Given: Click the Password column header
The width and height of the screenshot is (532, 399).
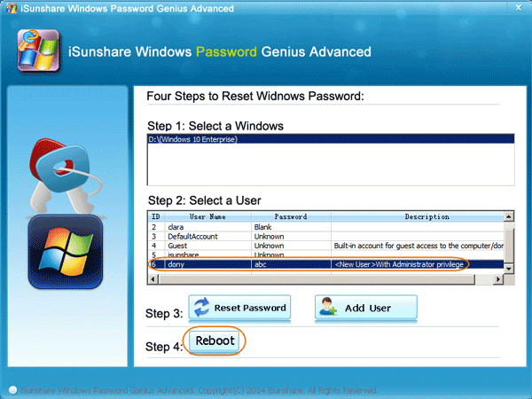Looking at the screenshot, I should click(x=291, y=216).
